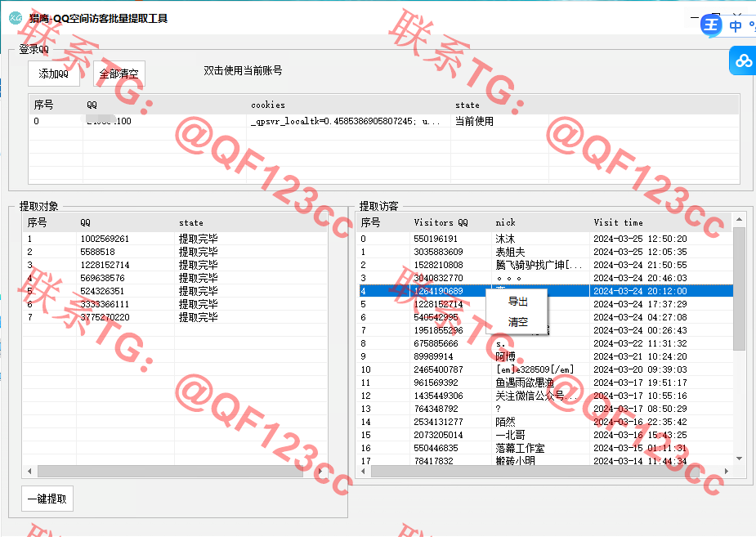Select target row with QQ 1228152714
The image size is (756, 537).
point(175,265)
